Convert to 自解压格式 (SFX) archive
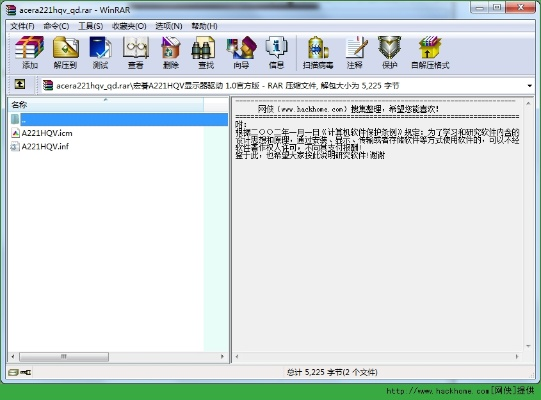This screenshot has height=400, width=541. point(430,52)
